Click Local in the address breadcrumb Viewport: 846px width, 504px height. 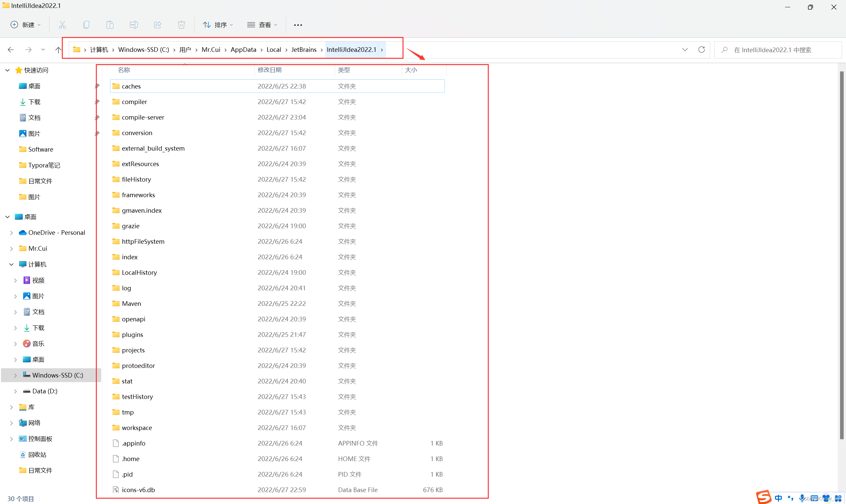(274, 50)
